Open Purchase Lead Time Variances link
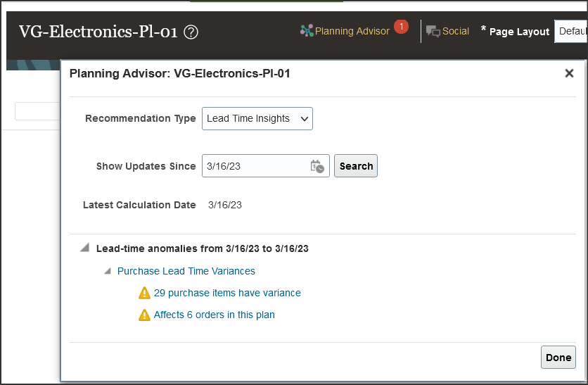 tap(186, 271)
